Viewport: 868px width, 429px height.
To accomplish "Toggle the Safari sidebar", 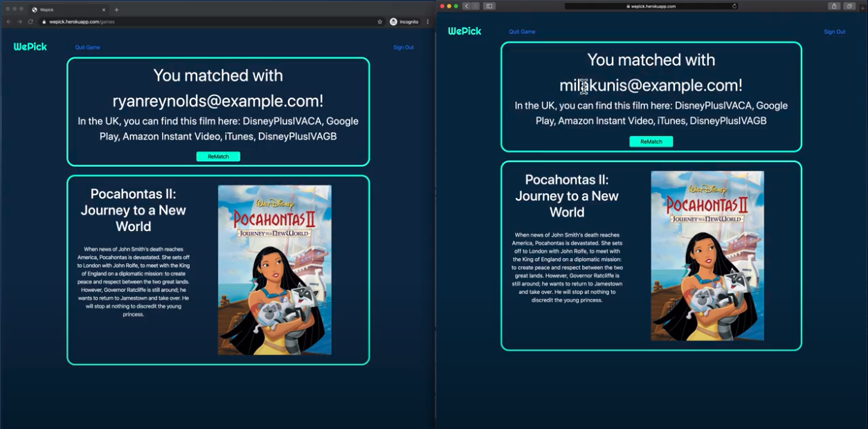I will coord(489,6).
